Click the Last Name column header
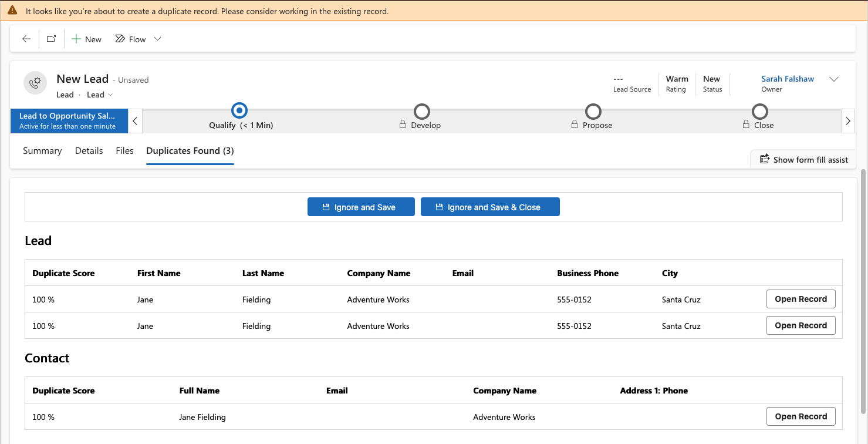Viewport: 868px width, 444px height. coord(263,273)
